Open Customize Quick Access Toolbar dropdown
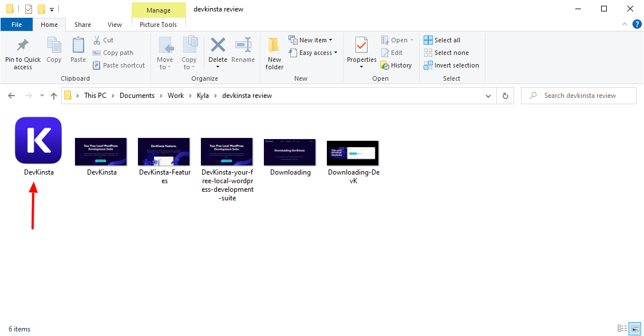 pos(52,9)
